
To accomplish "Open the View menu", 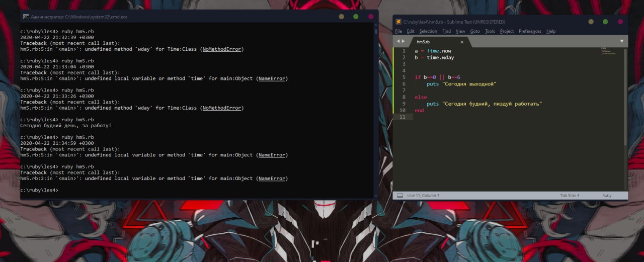I will tap(460, 31).
